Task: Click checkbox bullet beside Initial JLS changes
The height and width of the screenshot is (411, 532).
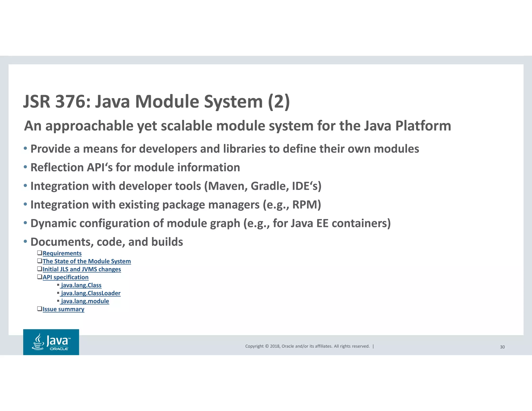Action: click(x=39, y=269)
